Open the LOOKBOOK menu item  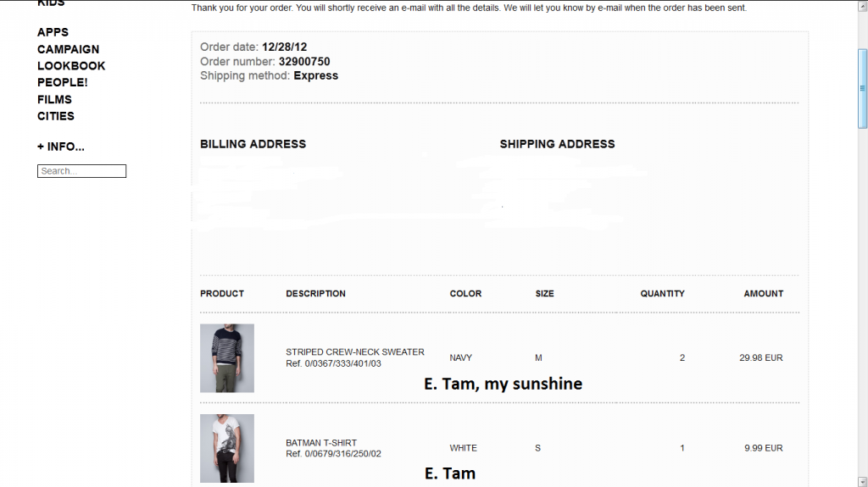pos(71,66)
